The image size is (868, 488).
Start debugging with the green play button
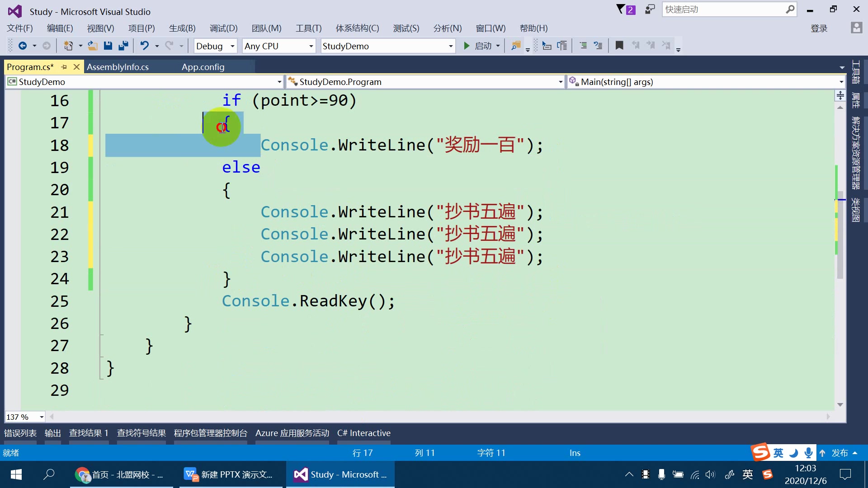click(467, 46)
